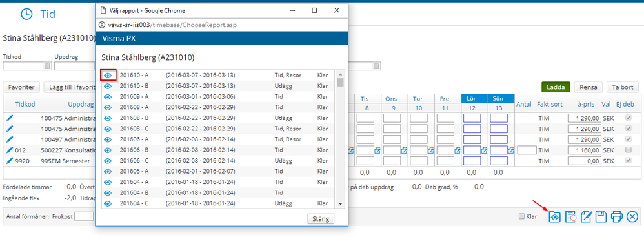
Task: Open the Favoriter button
Action: [21, 87]
